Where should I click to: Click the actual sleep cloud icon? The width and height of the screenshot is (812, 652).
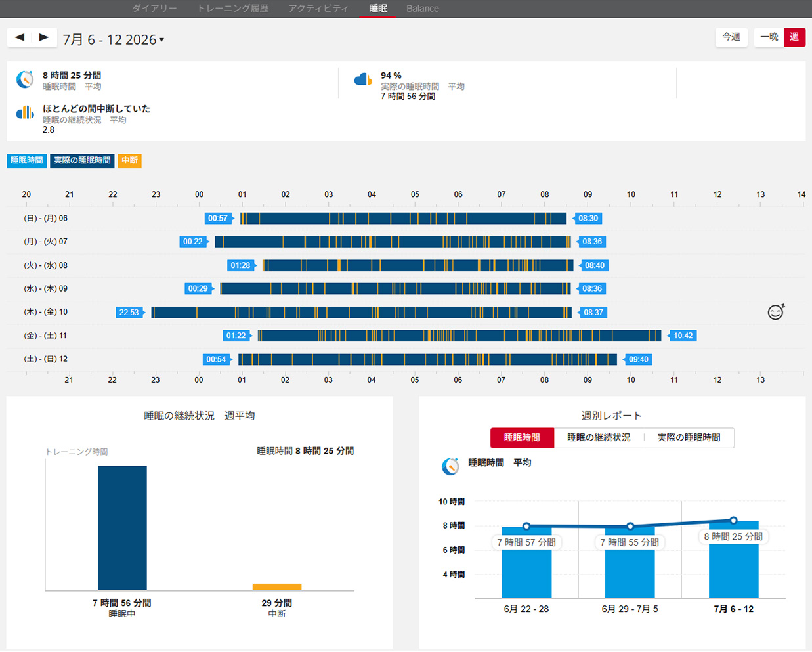coord(363,79)
